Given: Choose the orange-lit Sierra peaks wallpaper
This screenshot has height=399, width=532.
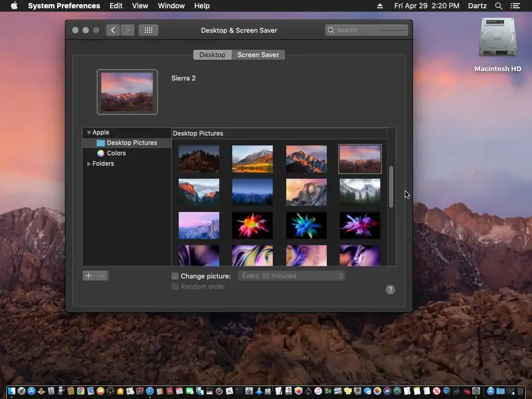Looking at the screenshot, I should (307, 159).
